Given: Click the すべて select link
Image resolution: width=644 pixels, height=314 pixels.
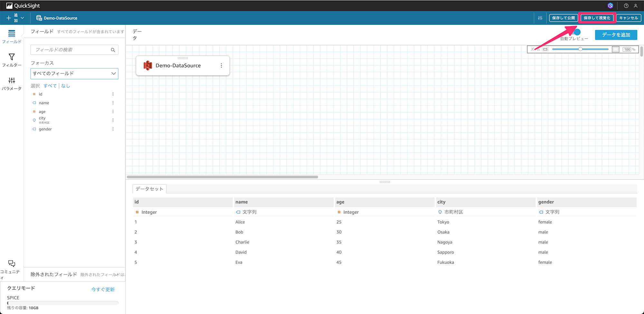Looking at the screenshot, I should (50, 86).
